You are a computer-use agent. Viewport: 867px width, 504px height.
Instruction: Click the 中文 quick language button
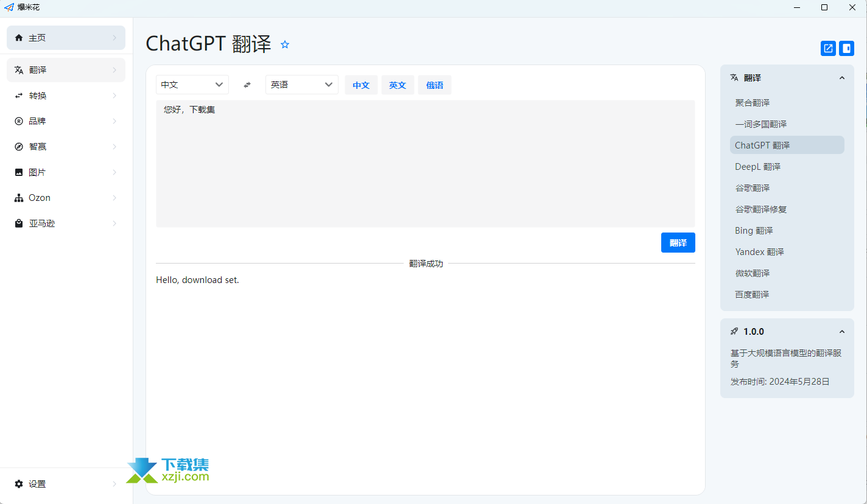pos(362,85)
